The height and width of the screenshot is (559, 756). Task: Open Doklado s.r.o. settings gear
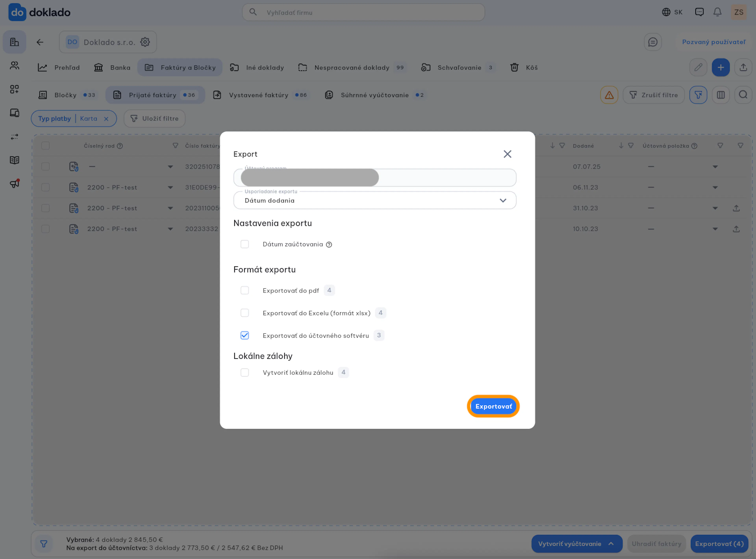pos(145,42)
